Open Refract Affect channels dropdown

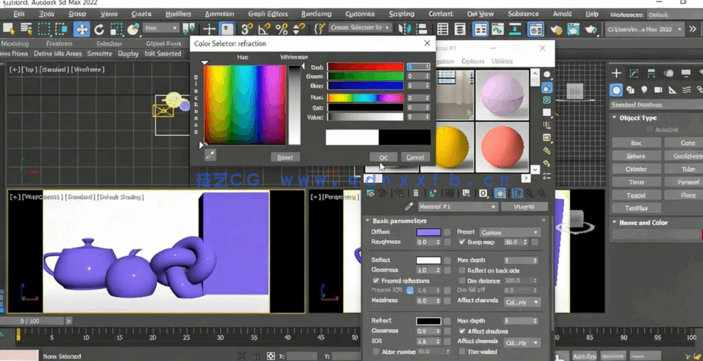pyautogui.click(x=522, y=343)
